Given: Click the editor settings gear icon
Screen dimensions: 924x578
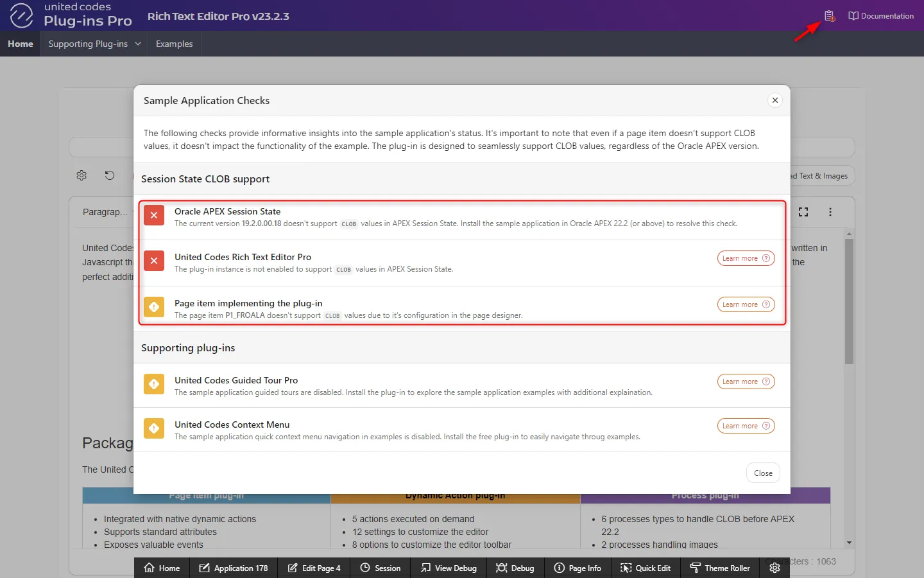Looking at the screenshot, I should coord(81,175).
